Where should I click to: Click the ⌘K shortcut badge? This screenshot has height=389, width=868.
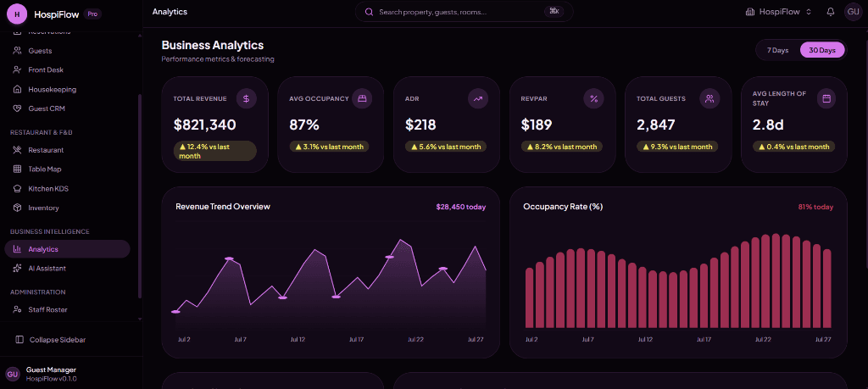(x=554, y=12)
